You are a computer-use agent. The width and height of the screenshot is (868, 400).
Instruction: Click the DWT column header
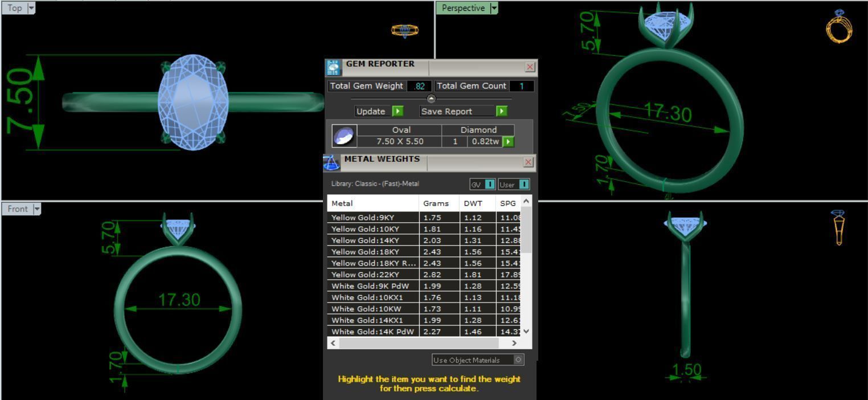[478, 203]
